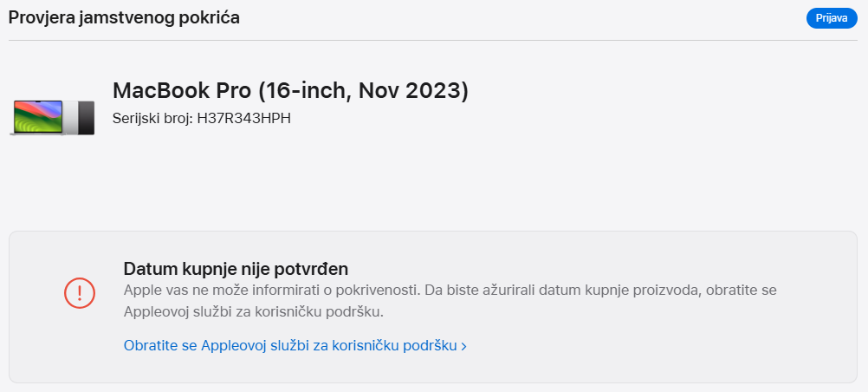The height and width of the screenshot is (392, 868).
Task: Click the Provjera jamstvenog pokrića page title
Action: [x=124, y=17]
